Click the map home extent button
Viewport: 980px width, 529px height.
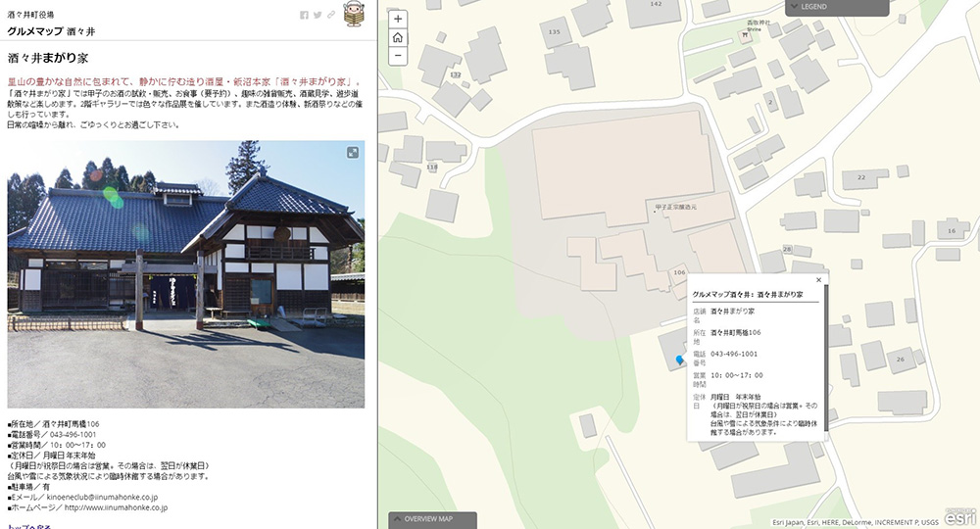point(398,37)
